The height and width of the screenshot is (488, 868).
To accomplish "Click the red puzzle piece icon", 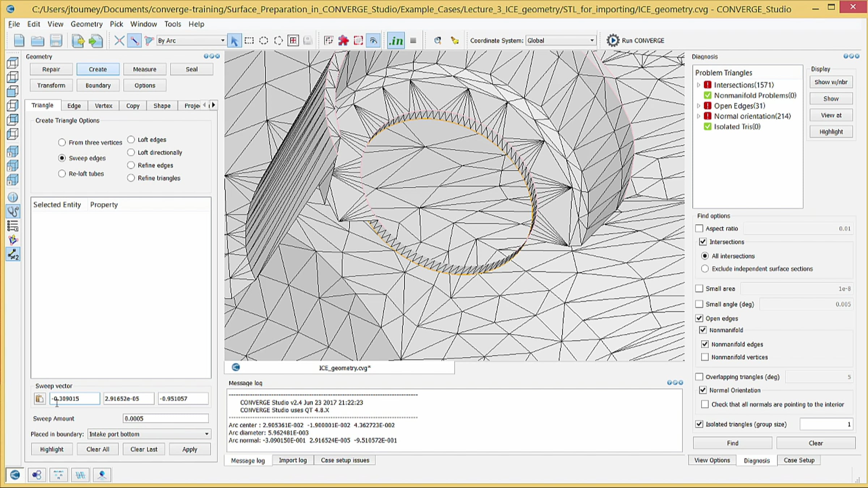I will coord(343,40).
